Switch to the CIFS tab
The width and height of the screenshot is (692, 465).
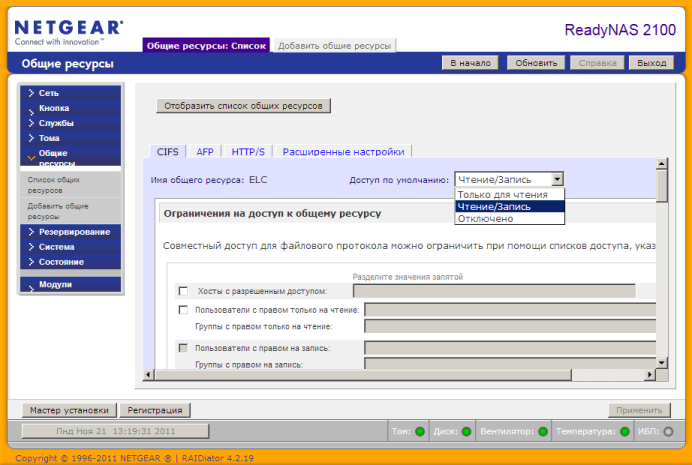pos(168,152)
